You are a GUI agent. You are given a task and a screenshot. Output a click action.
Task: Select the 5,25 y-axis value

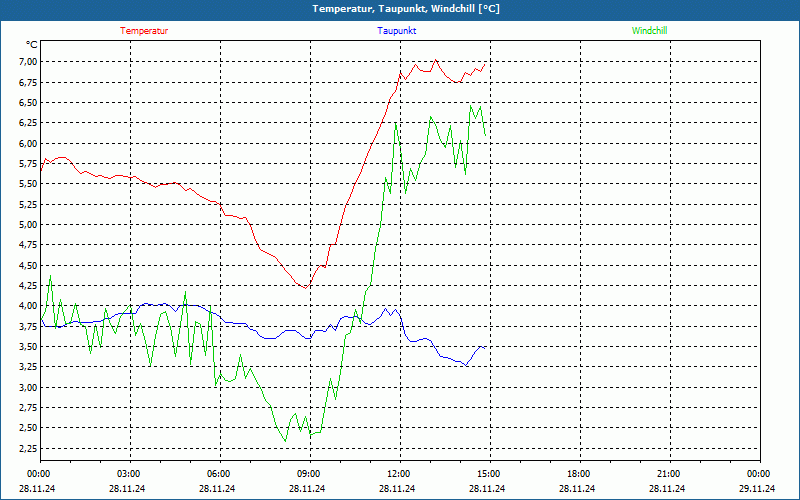[x=29, y=204]
